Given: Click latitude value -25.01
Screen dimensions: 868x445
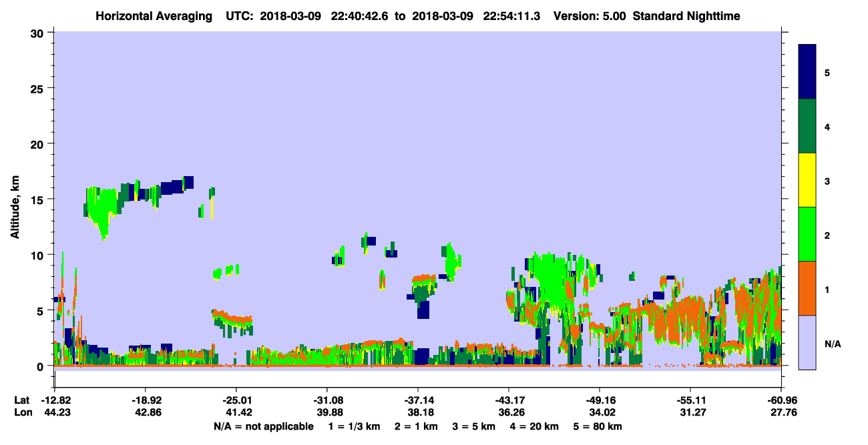Looking at the screenshot, I should point(236,400).
